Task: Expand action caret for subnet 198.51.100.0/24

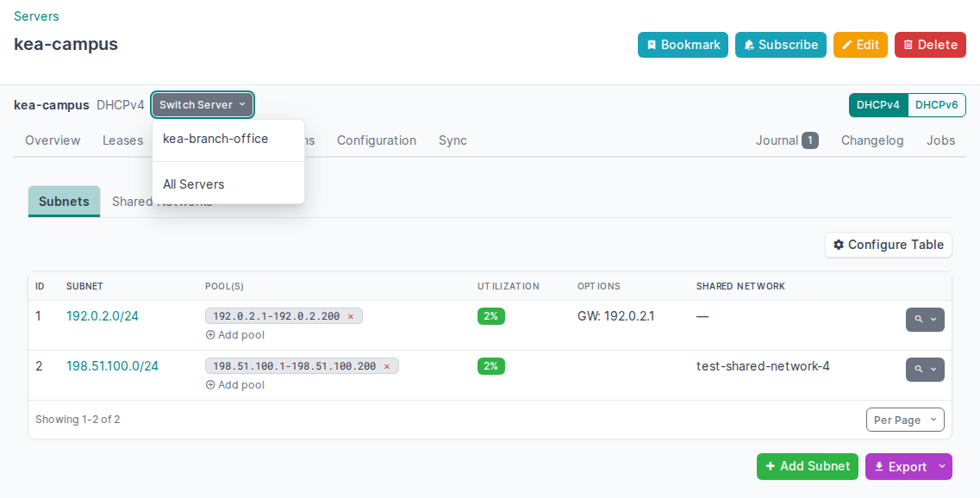Action: pyautogui.click(x=933, y=370)
